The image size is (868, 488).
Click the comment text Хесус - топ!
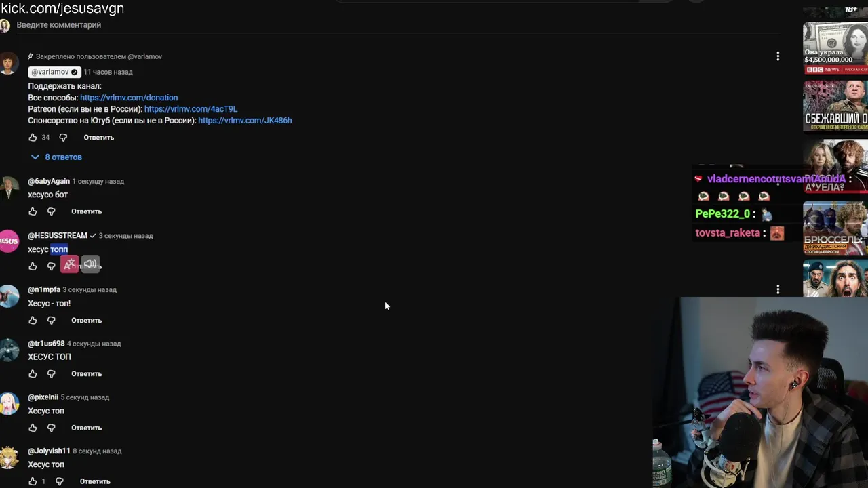coord(49,303)
